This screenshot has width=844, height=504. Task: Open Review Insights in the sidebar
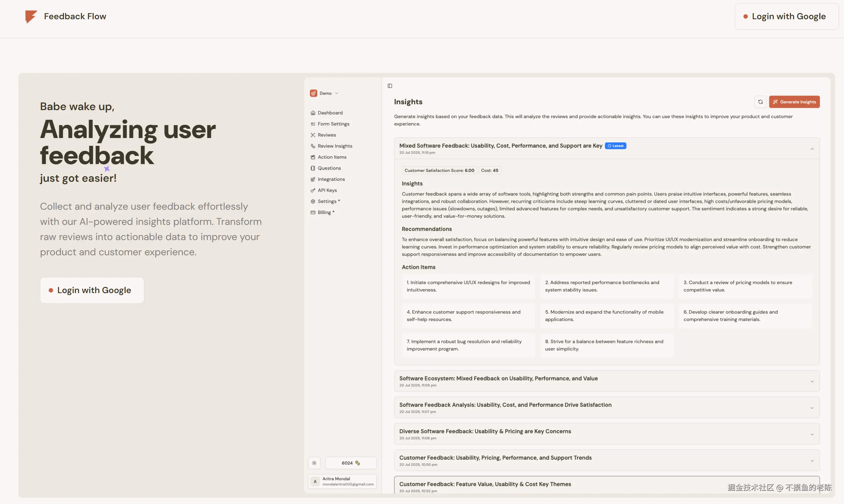click(335, 146)
